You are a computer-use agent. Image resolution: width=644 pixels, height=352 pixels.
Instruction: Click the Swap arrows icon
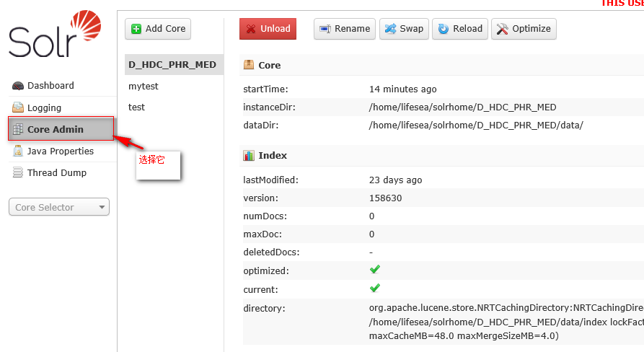pyautogui.click(x=390, y=29)
